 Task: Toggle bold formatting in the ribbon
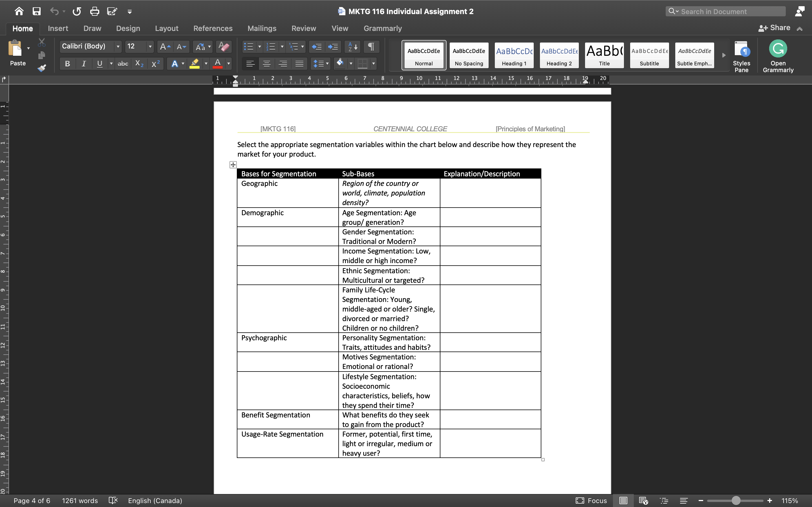(x=67, y=63)
